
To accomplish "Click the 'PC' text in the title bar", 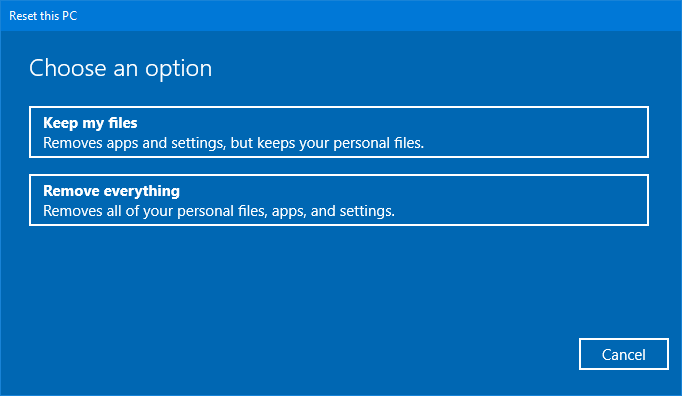I will [x=70, y=16].
